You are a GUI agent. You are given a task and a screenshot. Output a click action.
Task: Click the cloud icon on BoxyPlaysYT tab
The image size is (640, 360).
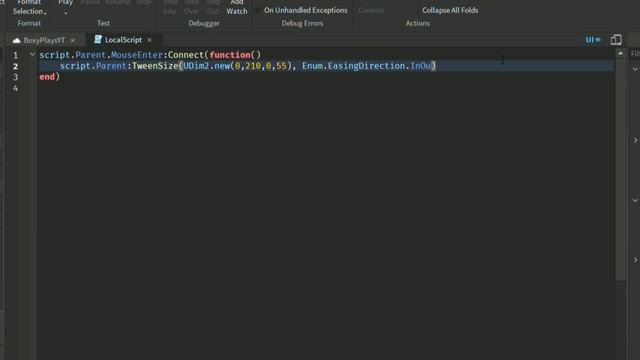[x=16, y=40]
